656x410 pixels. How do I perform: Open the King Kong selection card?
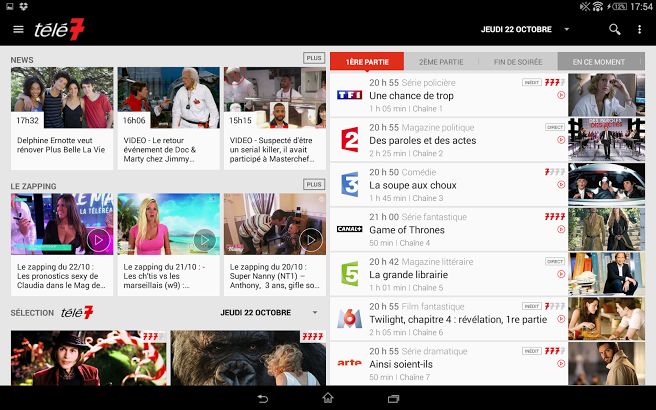248,358
